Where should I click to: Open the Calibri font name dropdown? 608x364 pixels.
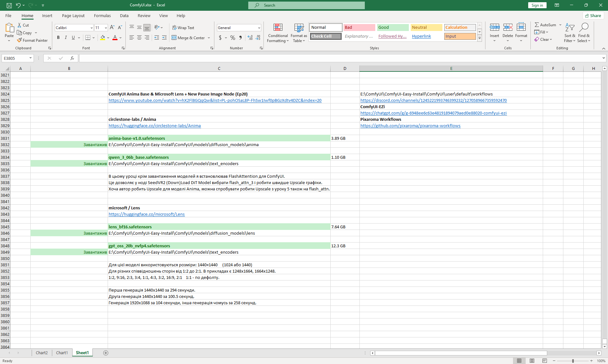click(x=92, y=28)
